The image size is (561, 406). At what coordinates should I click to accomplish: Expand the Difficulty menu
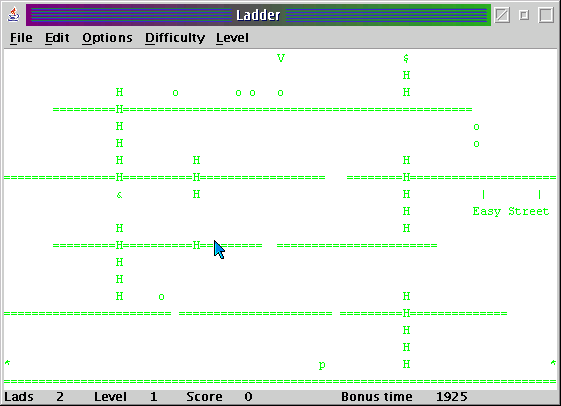[175, 38]
